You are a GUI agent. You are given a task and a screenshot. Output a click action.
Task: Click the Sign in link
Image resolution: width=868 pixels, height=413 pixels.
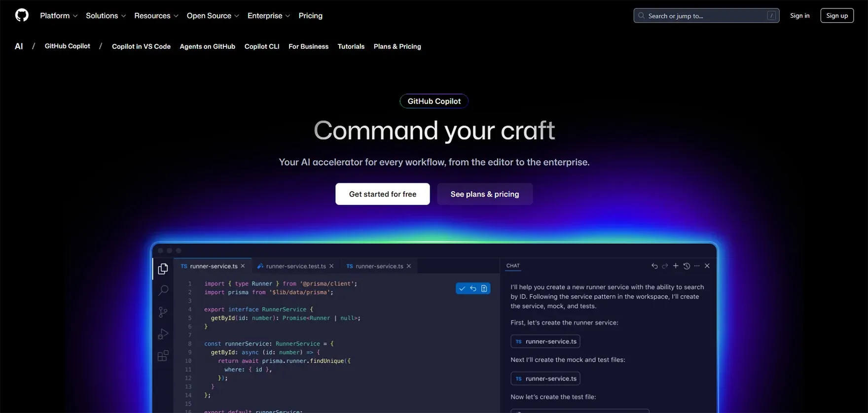click(799, 16)
